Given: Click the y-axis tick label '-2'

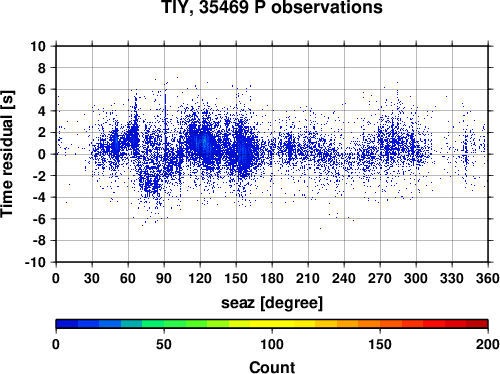Looking at the screenshot, I should [39, 176].
